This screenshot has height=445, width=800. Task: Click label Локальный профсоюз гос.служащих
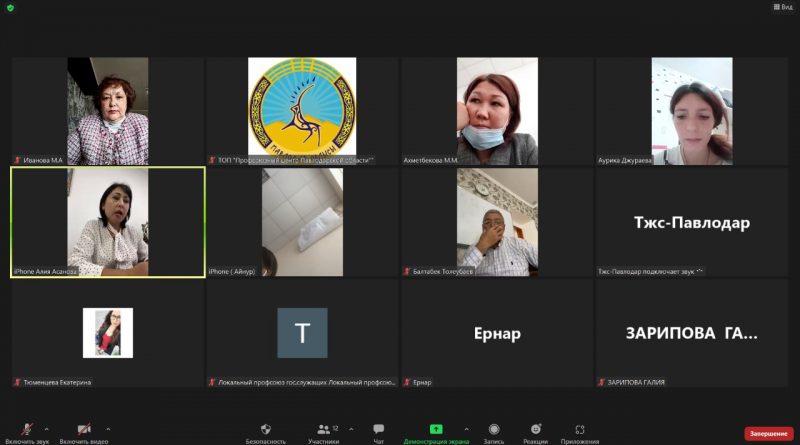tap(307, 382)
